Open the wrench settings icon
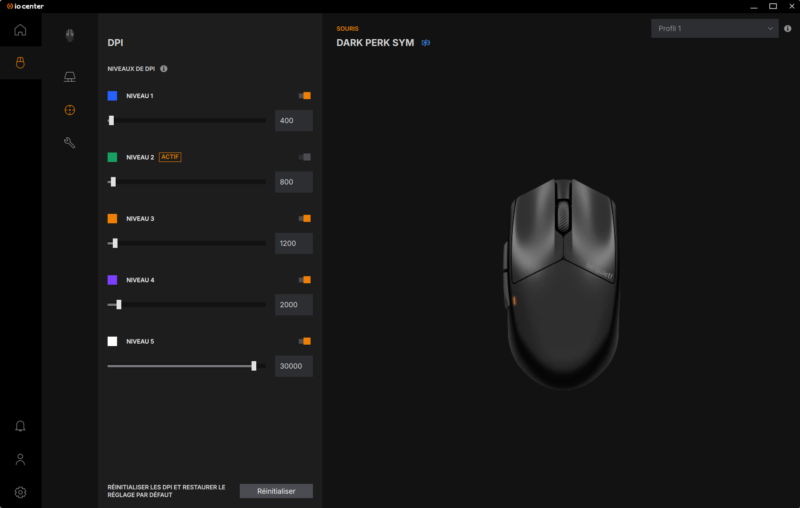This screenshot has width=800, height=508. pyautogui.click(x=70, y=143)
